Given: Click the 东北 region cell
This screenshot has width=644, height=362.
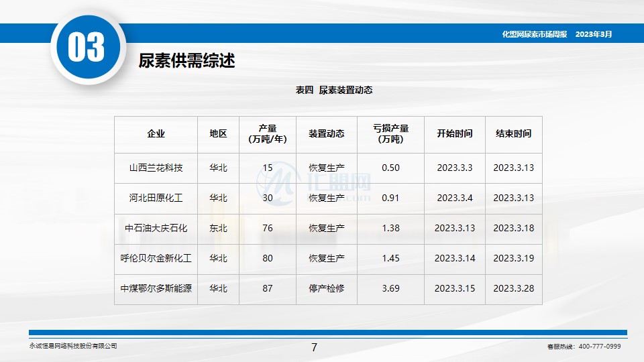Looking at the screenshot, I should click(x=218, y=228).
